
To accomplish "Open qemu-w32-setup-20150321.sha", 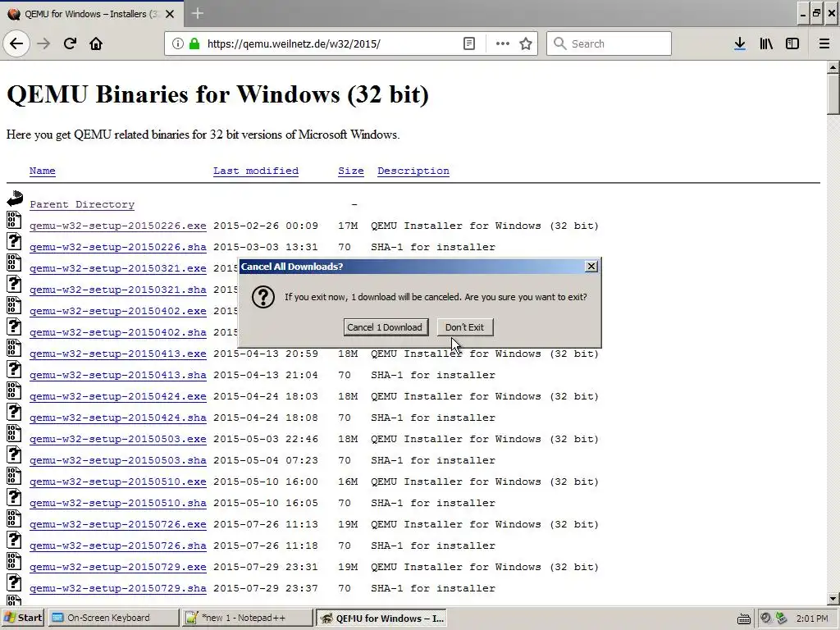I will coord(118,290).
